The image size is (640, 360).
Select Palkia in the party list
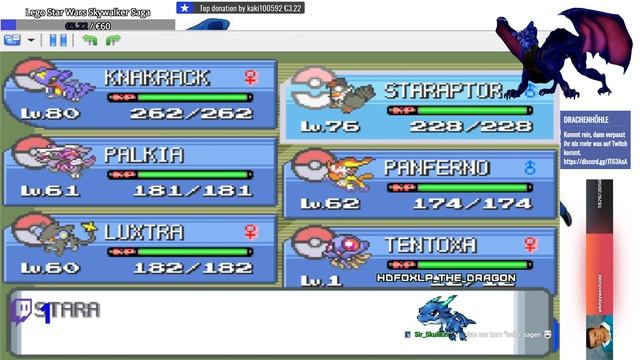pyautogui.click(x=141, y=171)
